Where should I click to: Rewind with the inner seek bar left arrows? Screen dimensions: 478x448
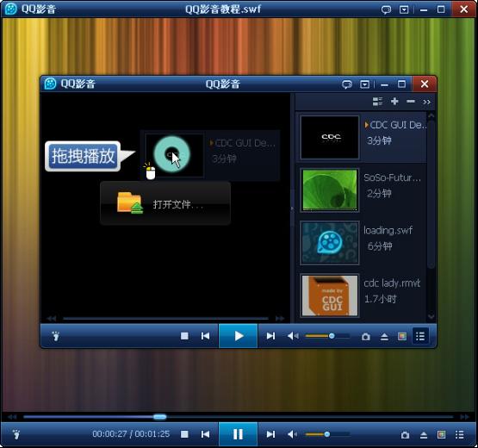point(52,319)
